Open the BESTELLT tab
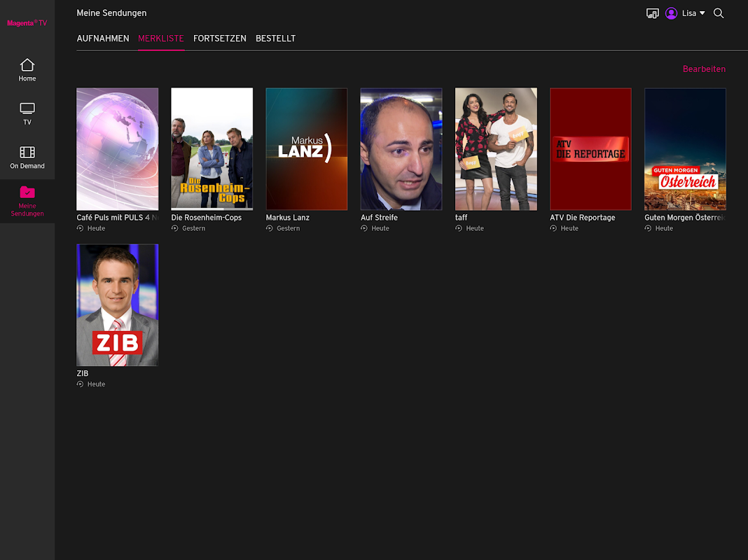 tap(276, 38)
